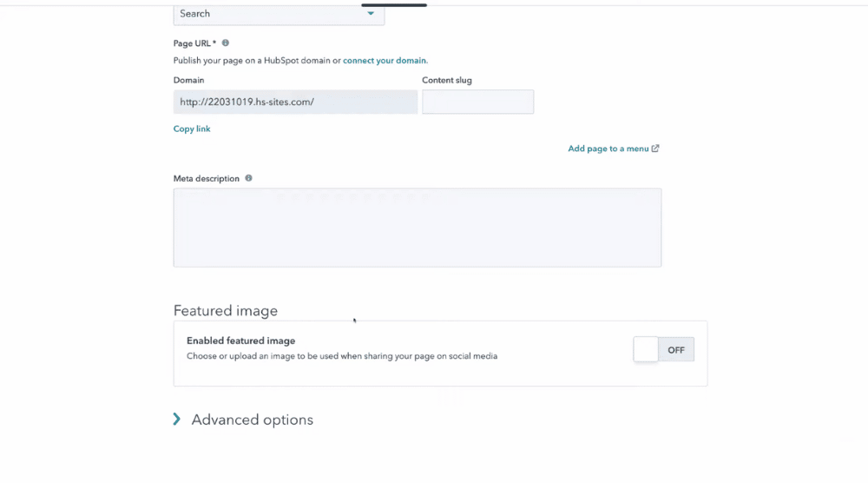
Task: Click the Domain field showing hs-sites.com URL
Action: pos(296,102)
